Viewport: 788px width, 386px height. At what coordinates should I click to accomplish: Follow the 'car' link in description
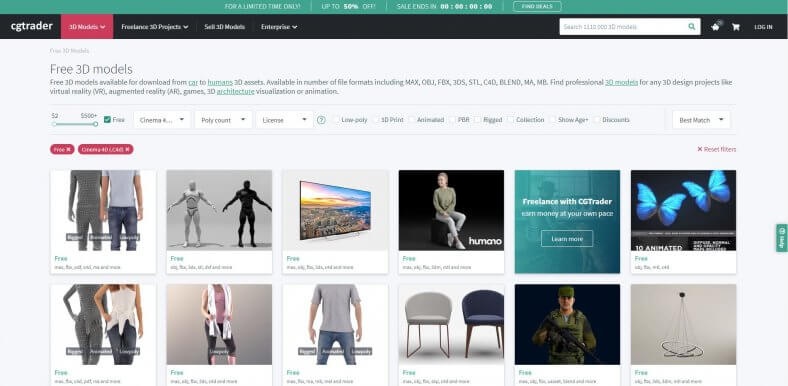(x=193, y=82)
